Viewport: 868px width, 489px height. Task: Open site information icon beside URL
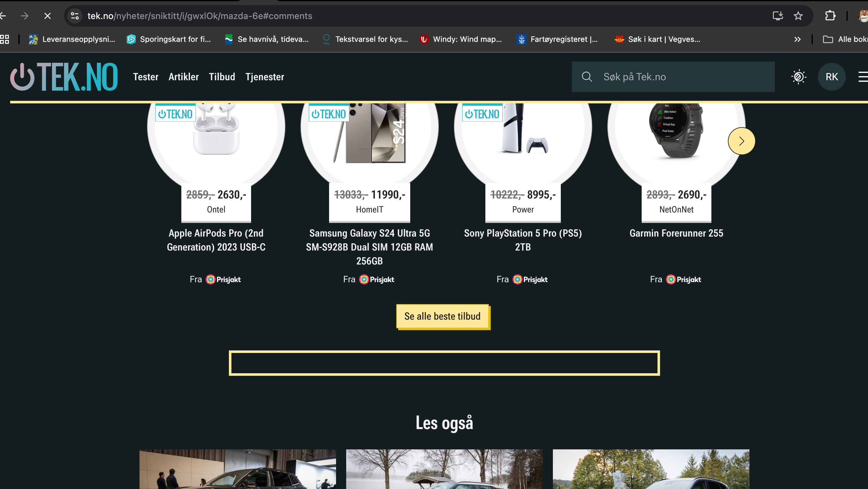coord(75,16)
